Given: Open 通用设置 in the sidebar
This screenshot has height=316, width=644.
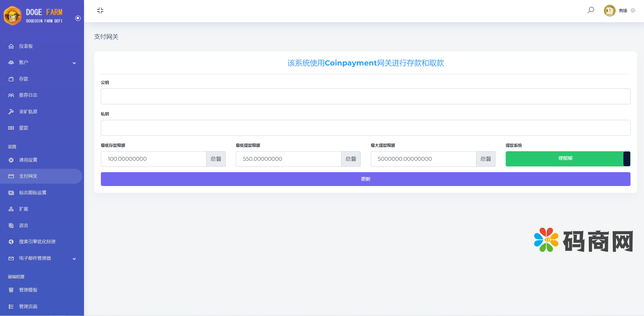Looking at the screenshot, I should (28, 160).
